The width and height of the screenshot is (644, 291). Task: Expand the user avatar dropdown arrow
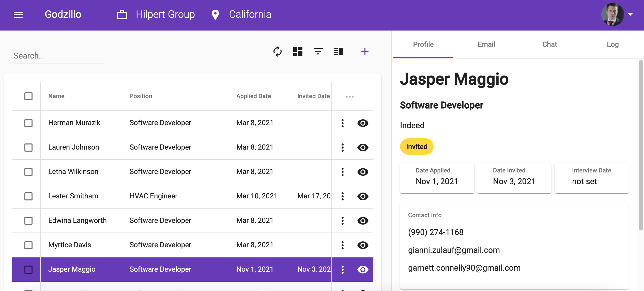pos(630,14)
